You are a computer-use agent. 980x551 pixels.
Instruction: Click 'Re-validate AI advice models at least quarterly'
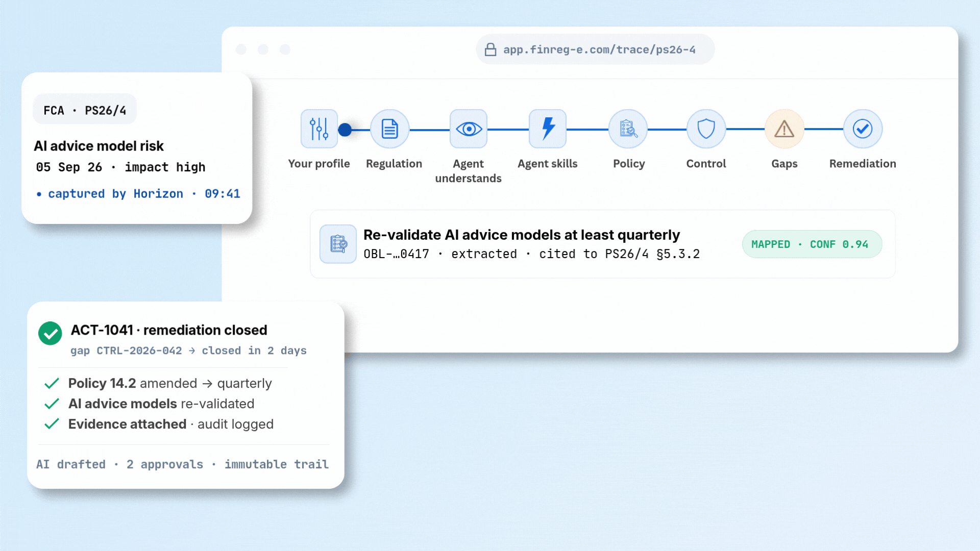coord(522,235)
